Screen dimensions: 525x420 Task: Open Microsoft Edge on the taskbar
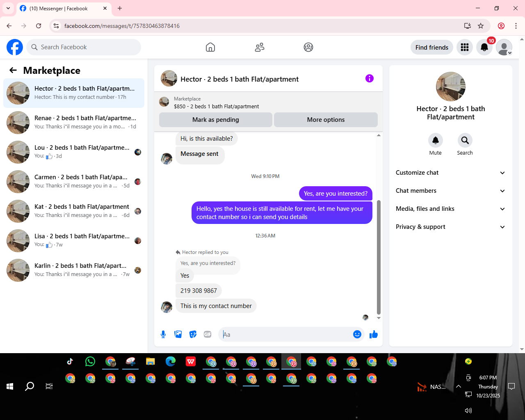pyautogui.click(x=171, y=361)
